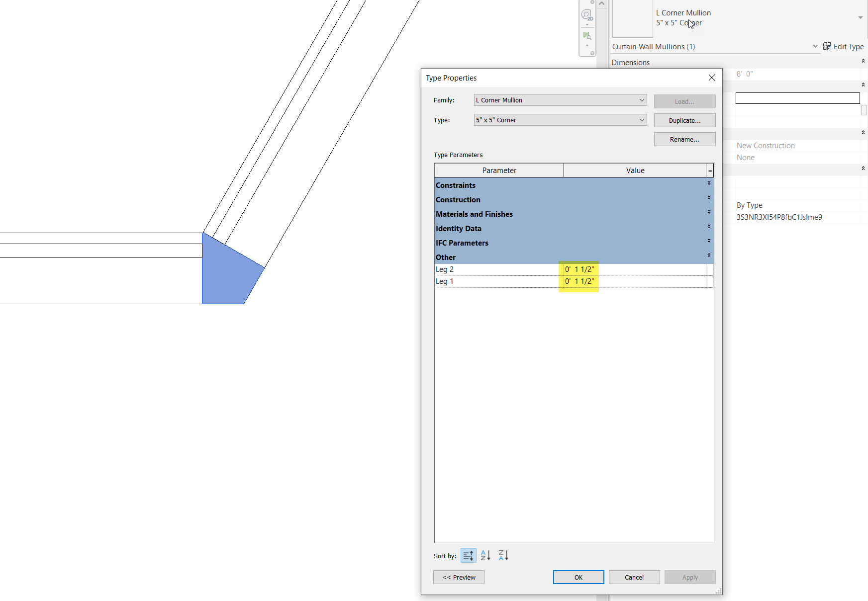This screenshot has height=601, width=868.
Task: Toggle the associate parameter box for Leg 1
Action: 710,281
